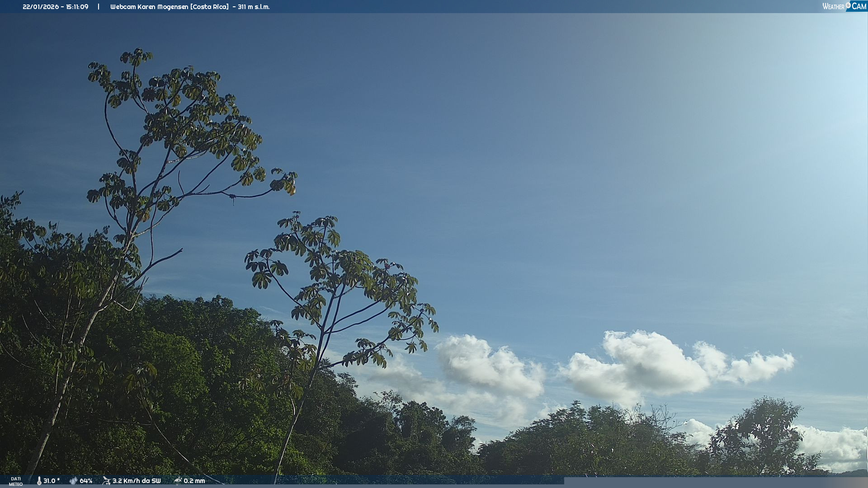Viewport: 868px width, 488px height.
Task: Click the Webcam Karen Mogensen title
Action: click(149, 7)
